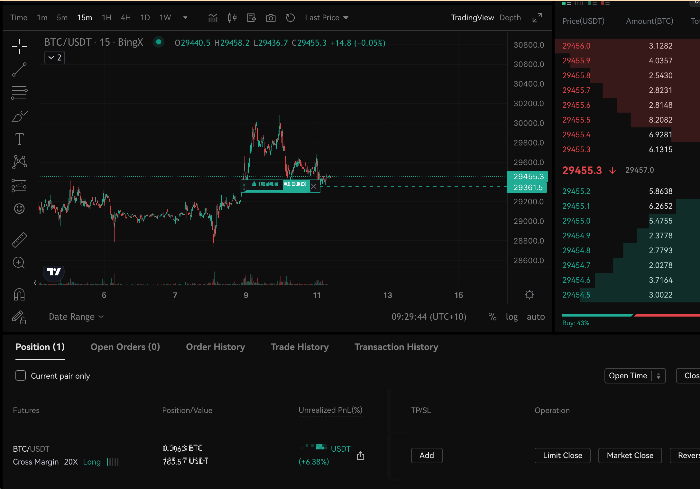This screenshot has height=489, width=700.
Task: Toggle the magnet snap mode
Action: pyautogui.click(x=19, y=294)
